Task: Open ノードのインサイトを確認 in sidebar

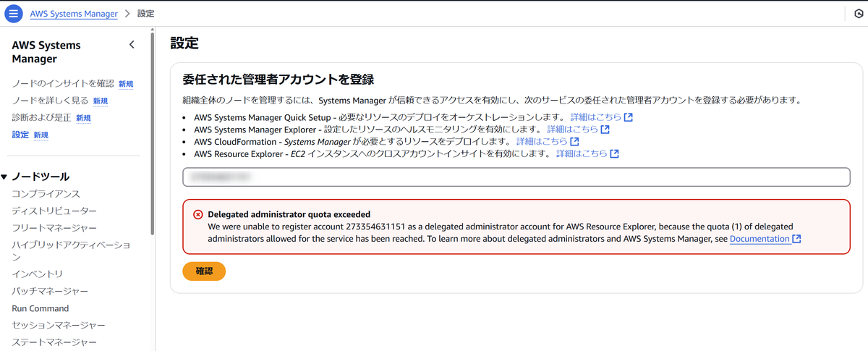Action: [x=63, y=83]
